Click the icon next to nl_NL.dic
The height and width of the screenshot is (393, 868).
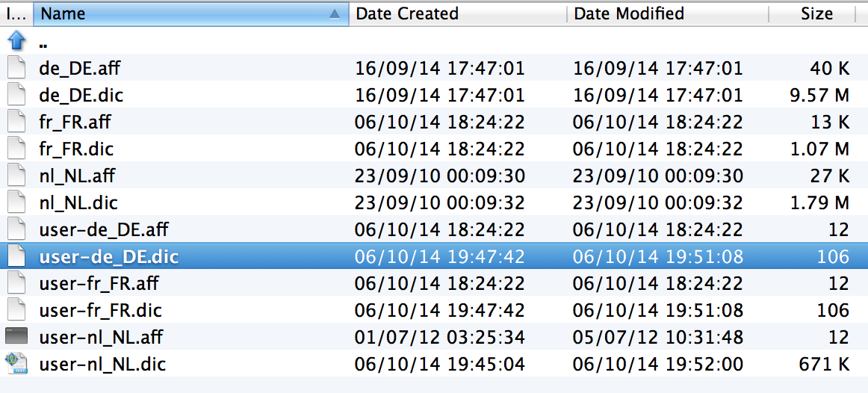pos(16,202)
